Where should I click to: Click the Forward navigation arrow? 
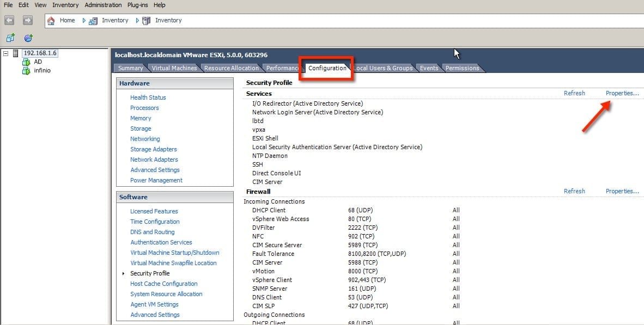pos(28,20)
